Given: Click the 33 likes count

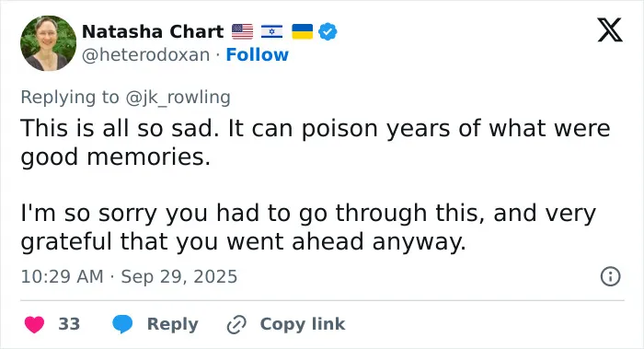Looking at the screenshot, I should click(69, 324).
